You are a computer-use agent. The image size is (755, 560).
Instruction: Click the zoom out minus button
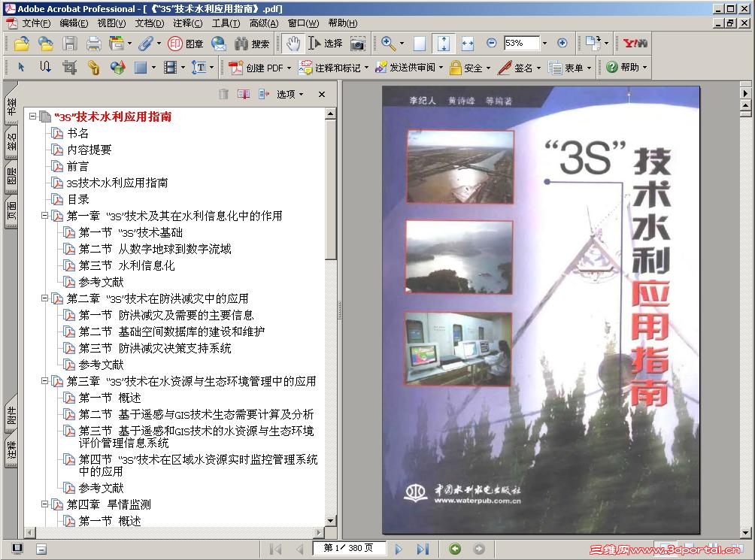(x=492, y=44)
